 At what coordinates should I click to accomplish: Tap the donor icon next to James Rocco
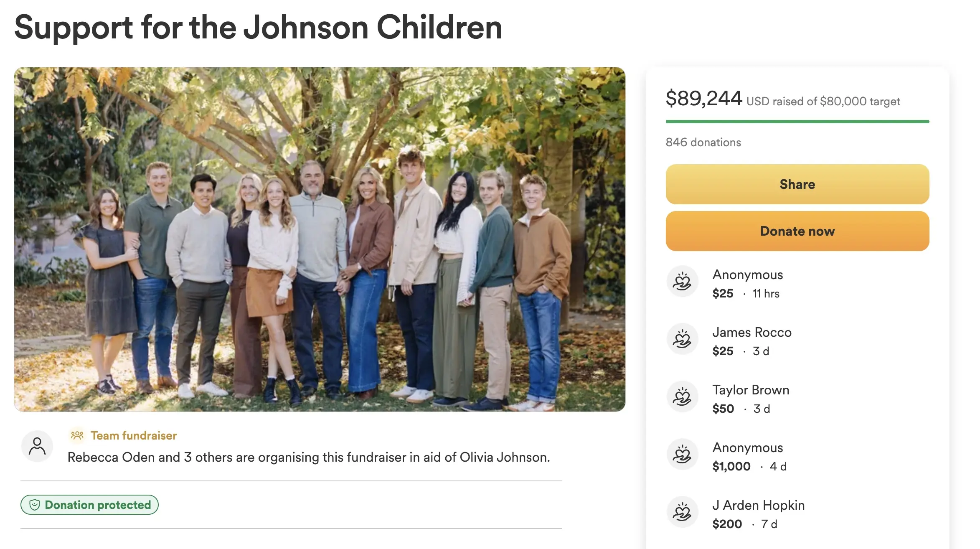[x=682, y=339]
